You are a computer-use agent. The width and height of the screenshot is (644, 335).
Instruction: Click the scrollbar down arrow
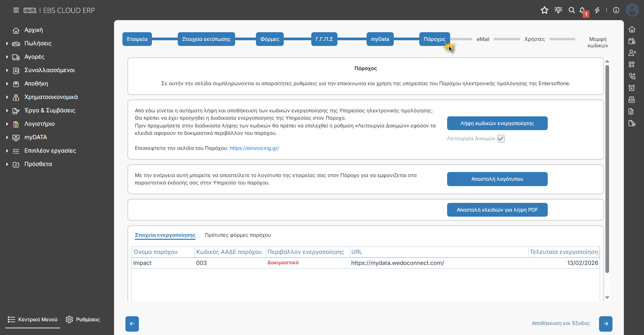[607, 298]
